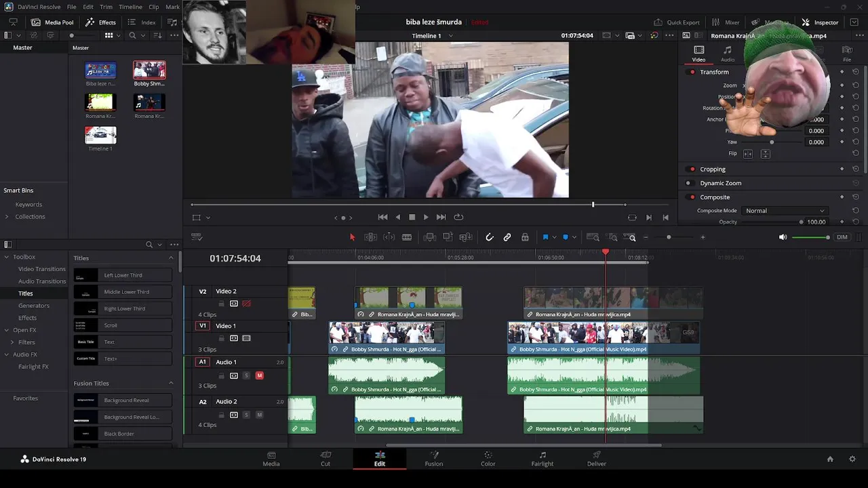Click the Quick Export button
This screenshot has width=868, height=488.
(x=677, y=22)
